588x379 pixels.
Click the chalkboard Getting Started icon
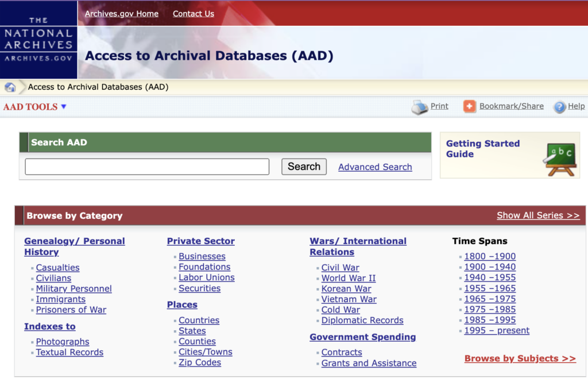[x=560, y=160]
